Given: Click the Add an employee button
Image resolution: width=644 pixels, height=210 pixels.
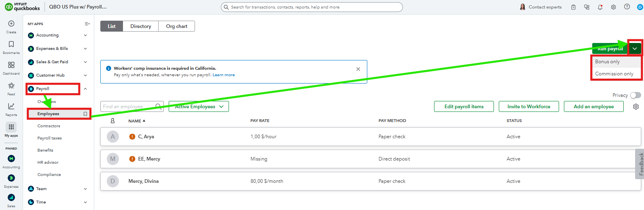Looking at the screenshot, I should tap(593, 107).
